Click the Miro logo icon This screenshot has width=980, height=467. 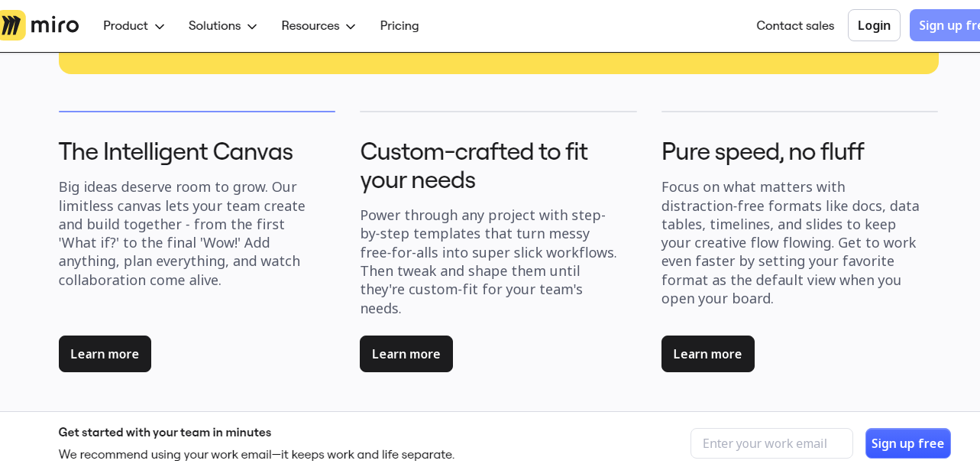point(13,25)
